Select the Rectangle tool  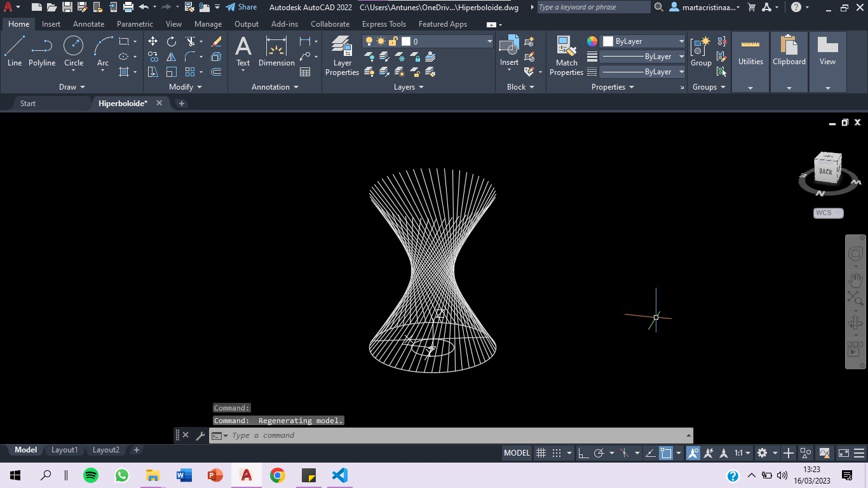(124, 41)
